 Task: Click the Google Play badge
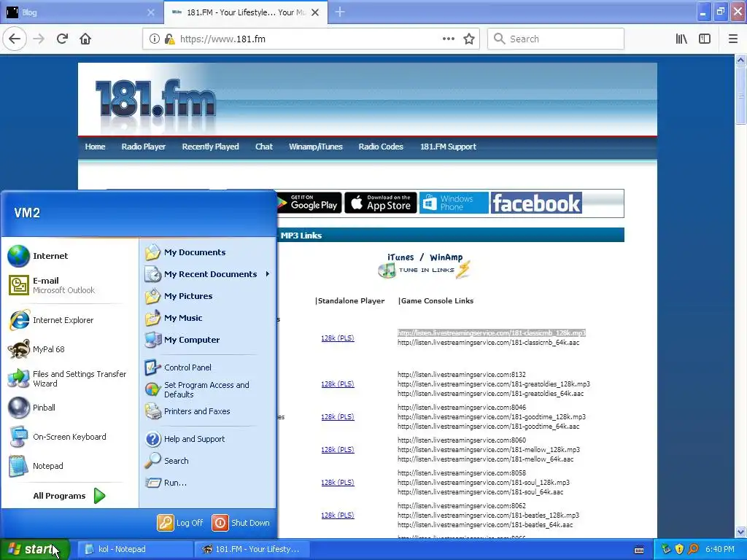click(309, 203)
